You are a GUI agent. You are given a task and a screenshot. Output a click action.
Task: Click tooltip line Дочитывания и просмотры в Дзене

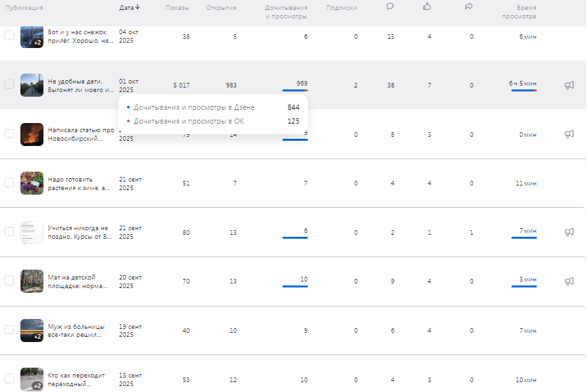click(194, 107)
